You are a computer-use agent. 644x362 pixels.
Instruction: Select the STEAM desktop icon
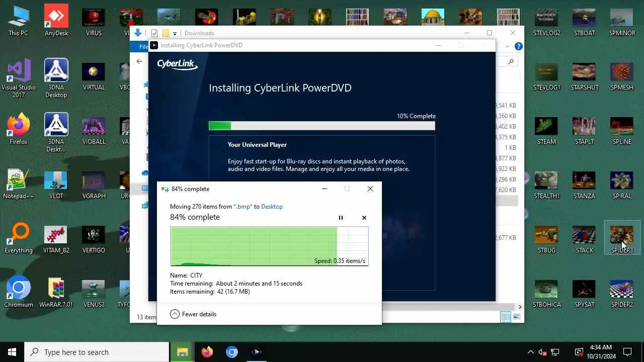(546, 130)
